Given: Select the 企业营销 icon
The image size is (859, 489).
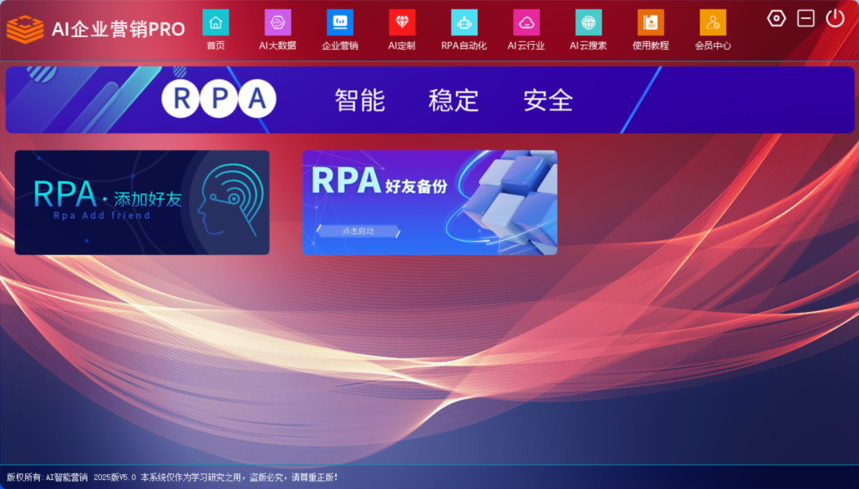Looking at the screenshot, I should coord(340,23).
